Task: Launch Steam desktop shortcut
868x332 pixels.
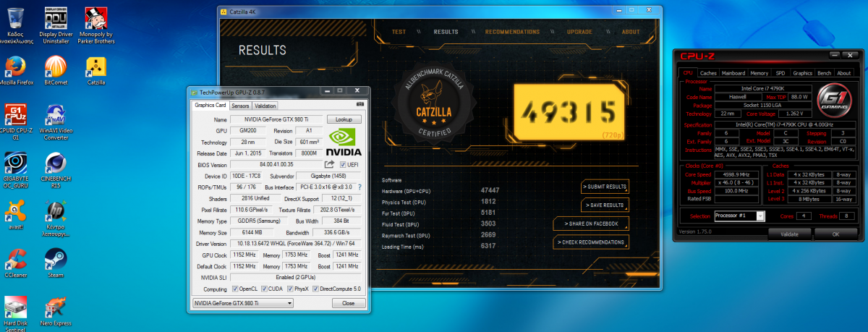Action: 56,264
